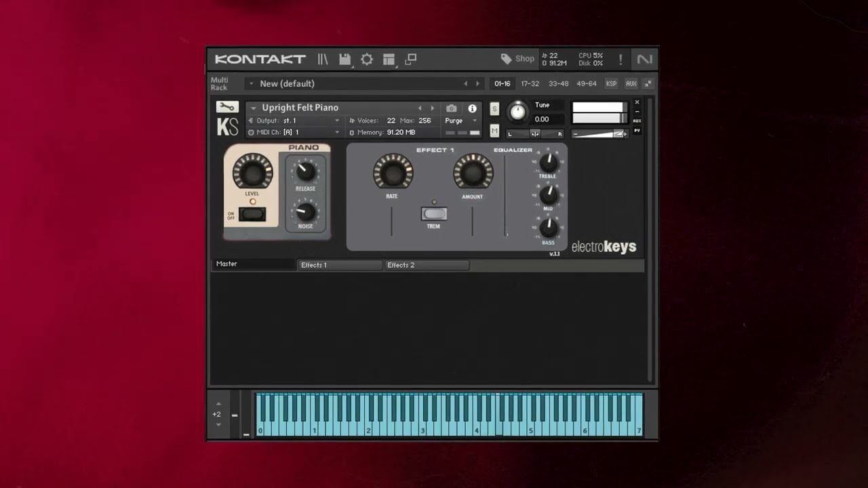Select the 01-16 rack page
Screen dimensions: 868x488
coord(502,84)
